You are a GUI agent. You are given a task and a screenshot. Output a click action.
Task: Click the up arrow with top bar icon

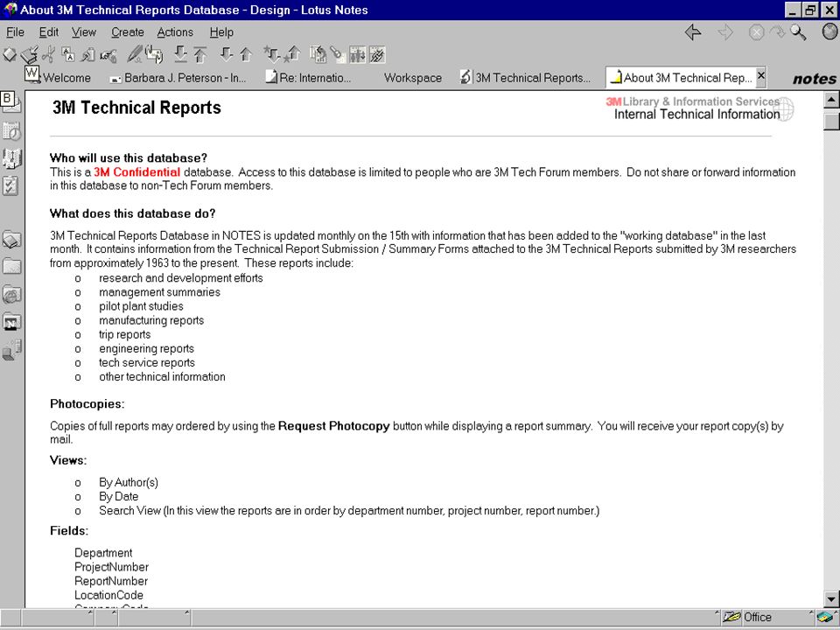pos(199,54)
